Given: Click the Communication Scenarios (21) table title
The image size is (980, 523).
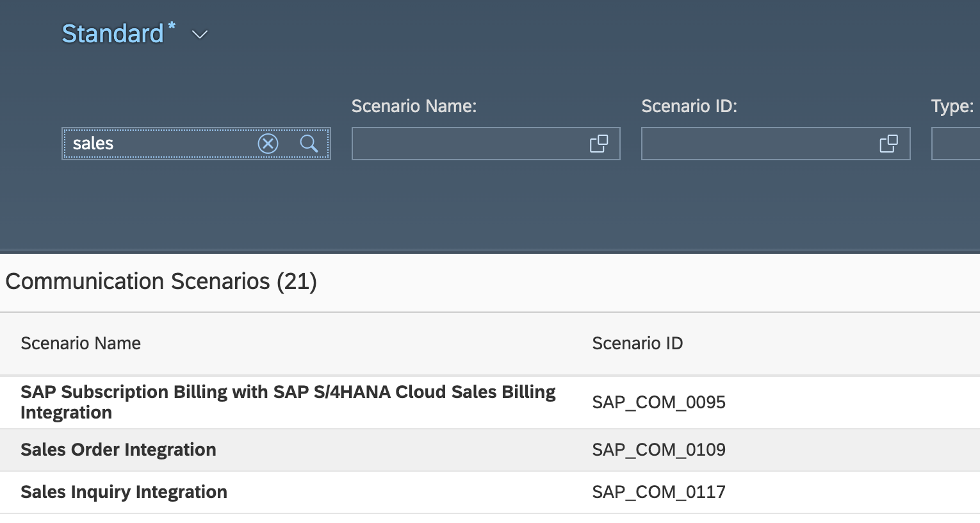Looking at the screenshot, I should pos(161,281).
